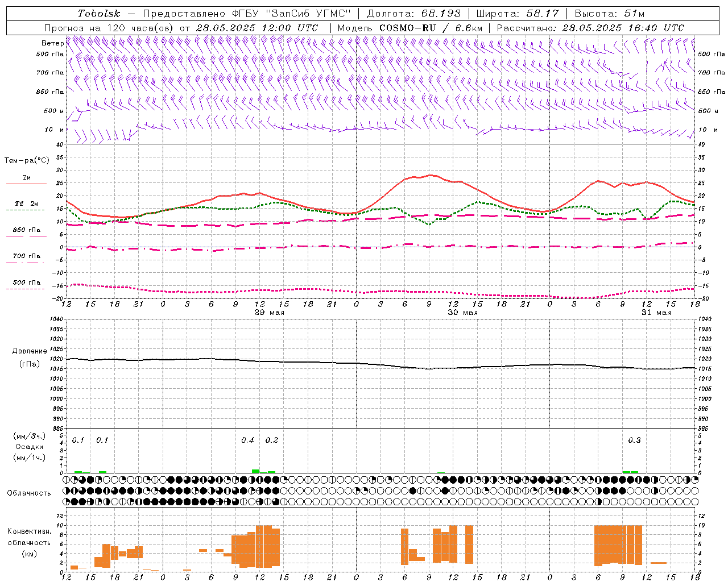Click the 29 мая date label

tap(270, 313)
